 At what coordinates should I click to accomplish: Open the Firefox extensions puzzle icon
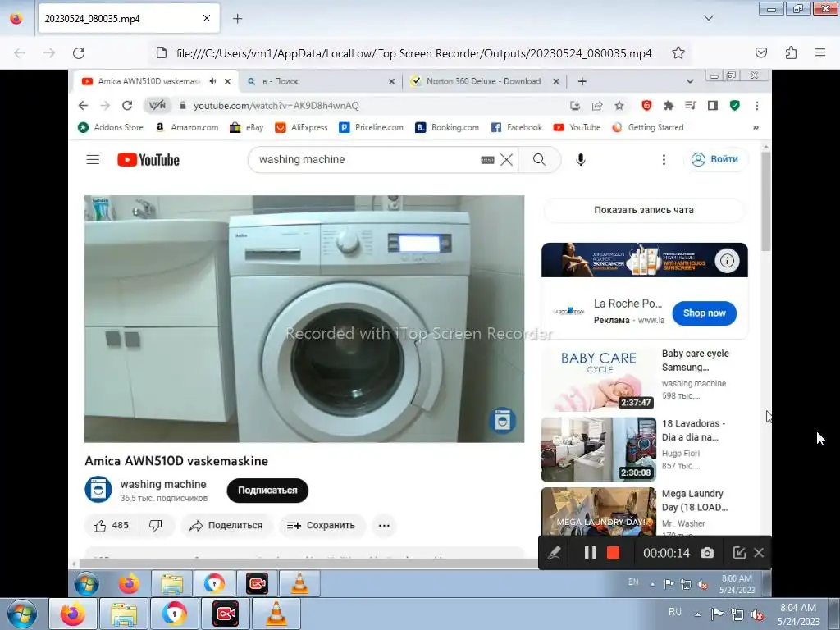[791, 52]
